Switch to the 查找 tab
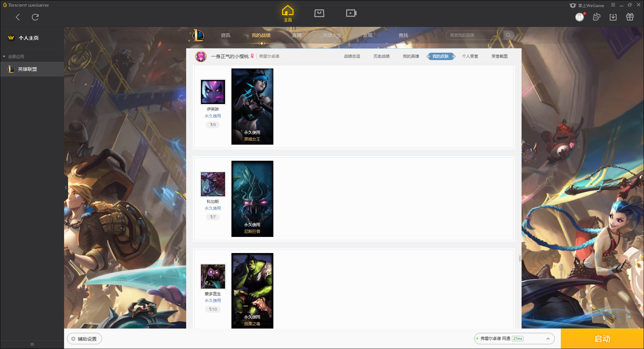 pos(403,35)
